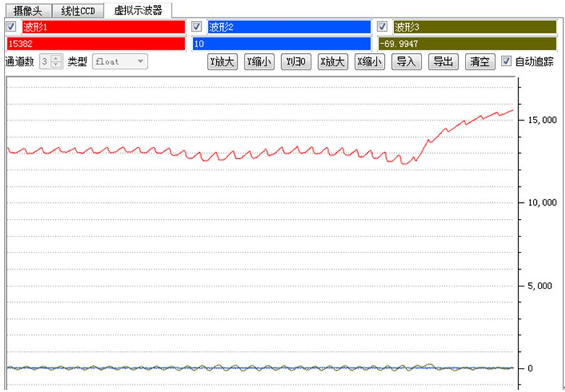Decrease the 通道数 spinner value

[55, 65]
